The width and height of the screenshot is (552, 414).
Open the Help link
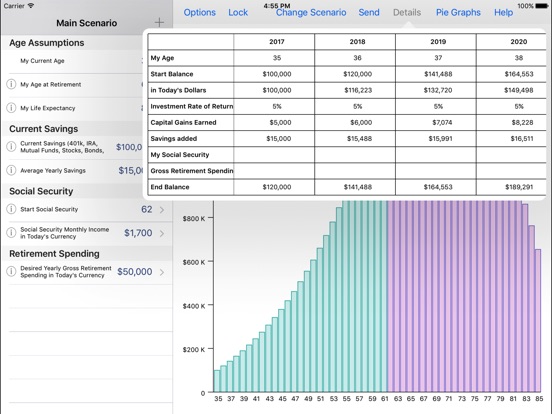pyautogui.click(x=503, y=13)
